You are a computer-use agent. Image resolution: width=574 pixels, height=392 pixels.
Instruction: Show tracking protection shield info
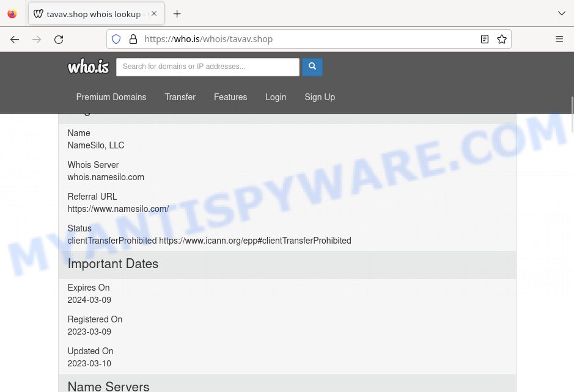click(x=116, y=39)
